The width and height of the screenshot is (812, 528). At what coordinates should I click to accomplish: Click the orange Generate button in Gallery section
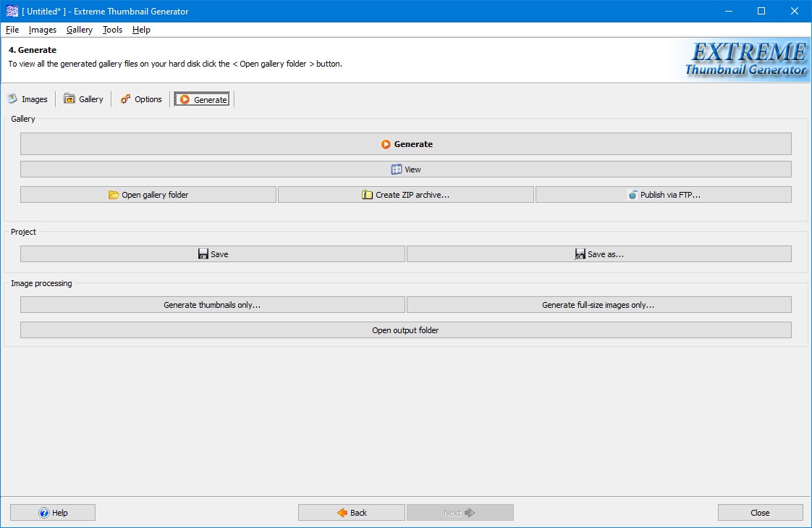[405, 144]
